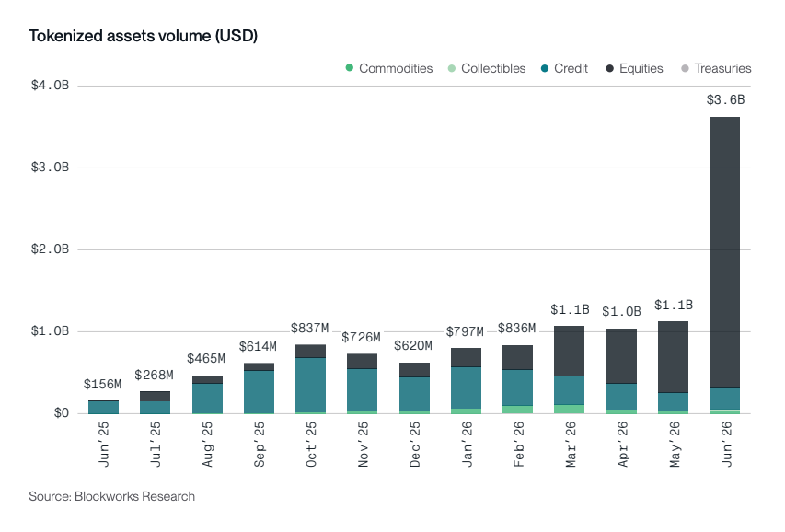Click the Aug'25 x-axis label
The height and width of the screenshot is (532, 785).
pos(208,445)
